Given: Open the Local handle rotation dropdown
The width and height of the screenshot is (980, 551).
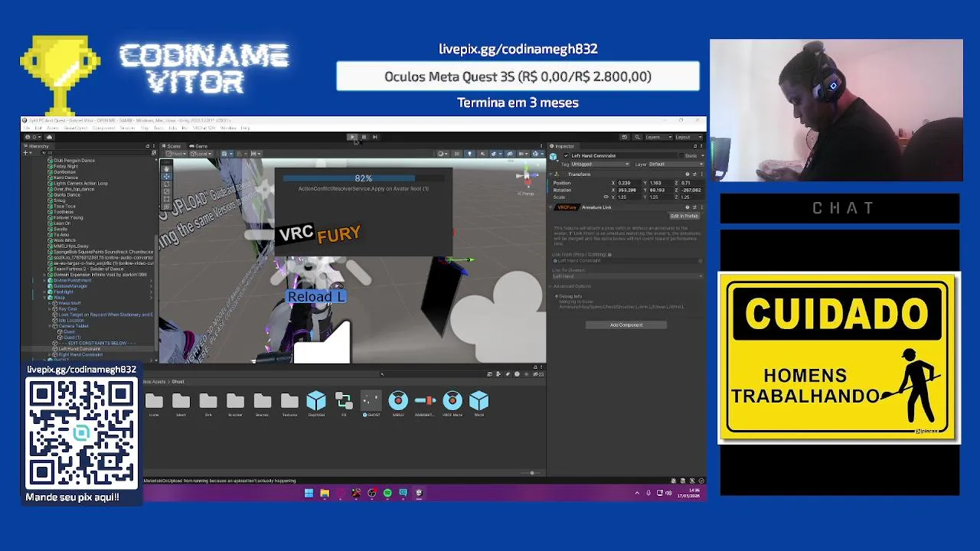Looking at the screenshot, I should pos(201,154).
